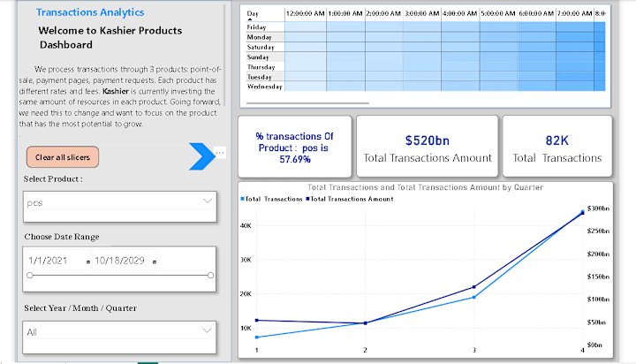636x364 pixels.
Task: Click the Transactions Analytics title
Action: (x=90, y=12)
